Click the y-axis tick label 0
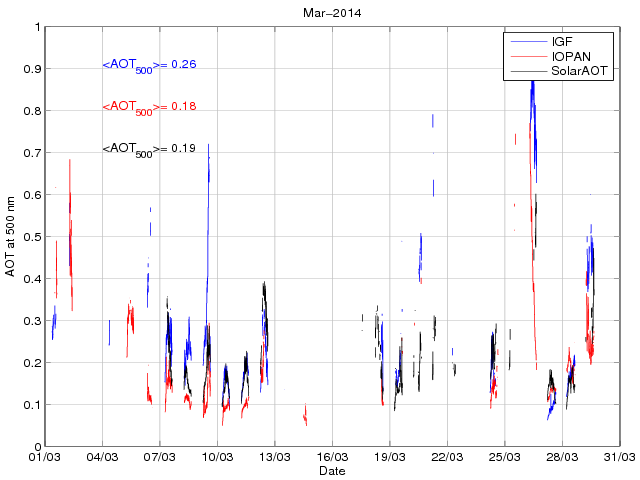This screenshot has width=640, height=480. [x=38, y=447]
